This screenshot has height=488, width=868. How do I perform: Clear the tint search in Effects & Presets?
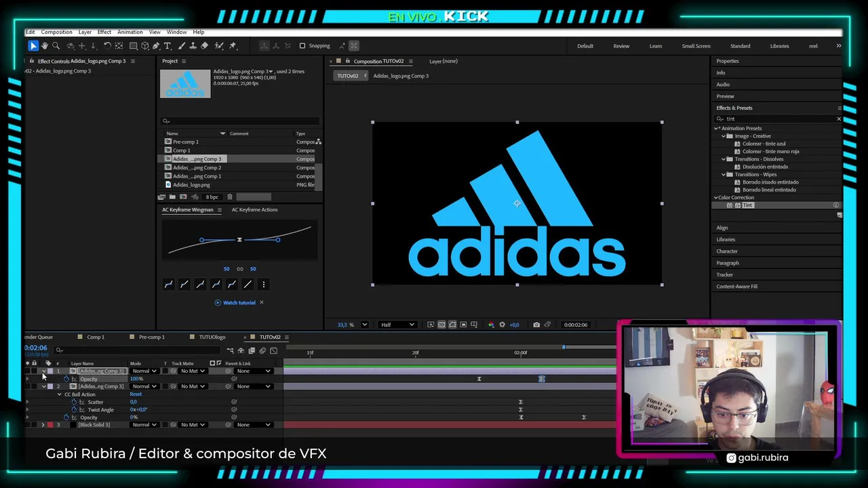tap(838, 119)
